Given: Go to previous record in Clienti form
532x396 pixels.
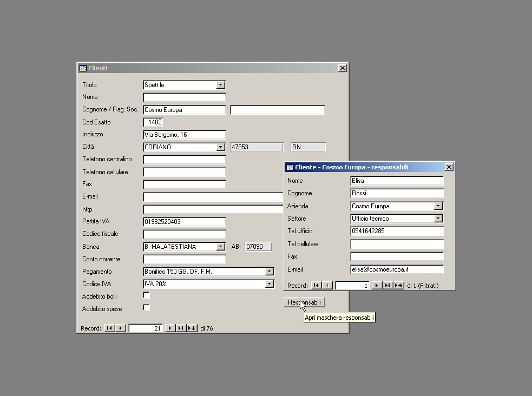Looking at the screenshot, I should [121, 328].
